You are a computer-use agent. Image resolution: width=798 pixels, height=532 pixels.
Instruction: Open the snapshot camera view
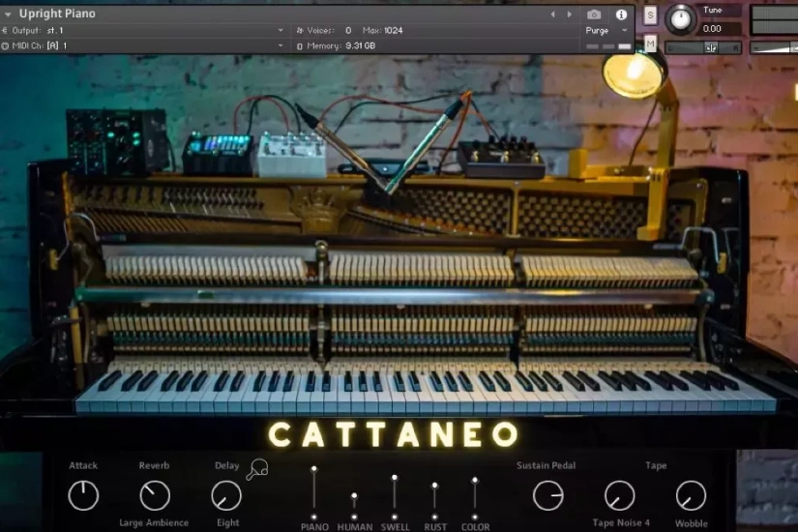pos(593,15)
